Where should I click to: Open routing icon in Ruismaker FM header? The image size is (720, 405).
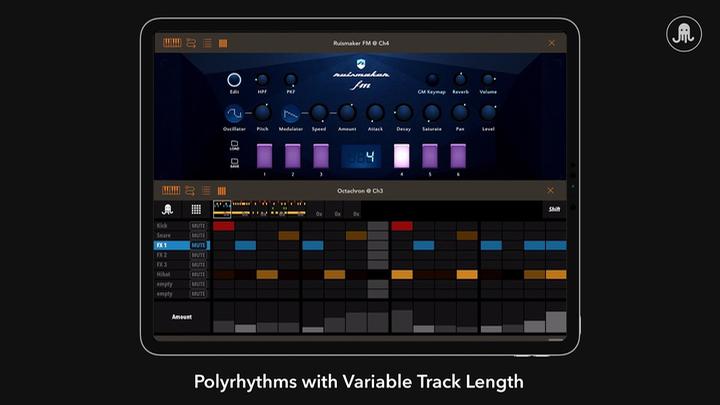191,43
